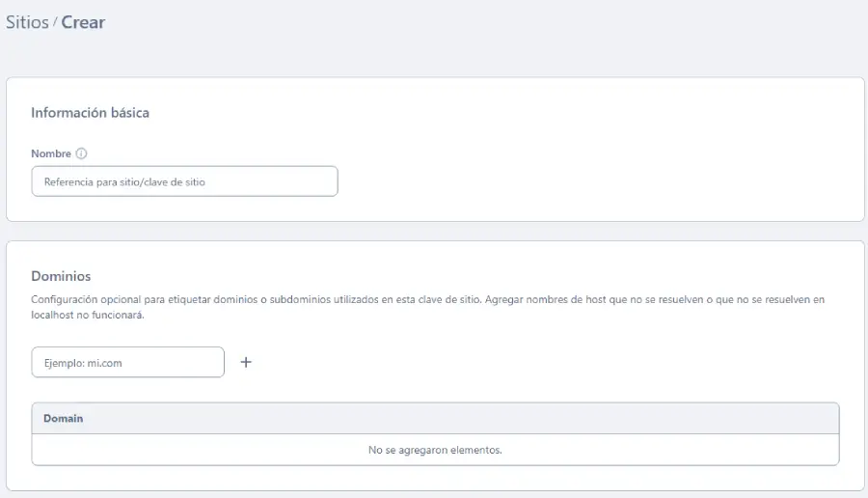This screenshot has width=868, height=498.
Task: Click empty right side of Domain header row
Action: (579, 419)
